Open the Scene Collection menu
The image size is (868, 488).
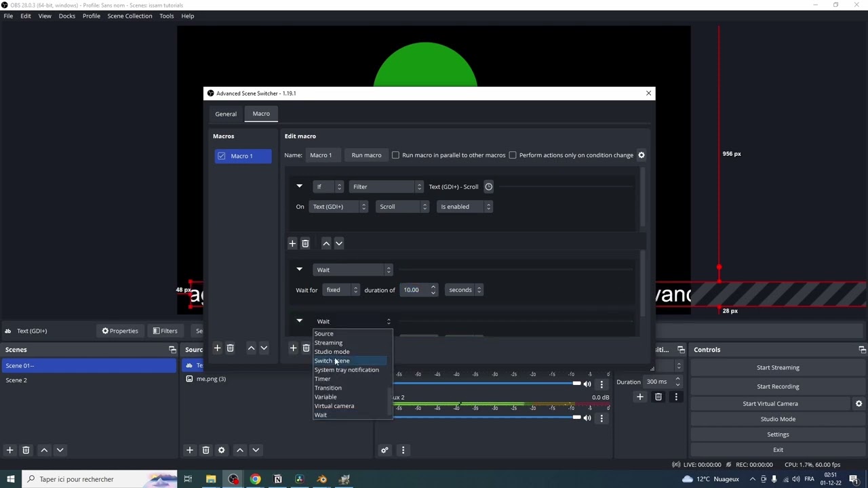(130, 16)
